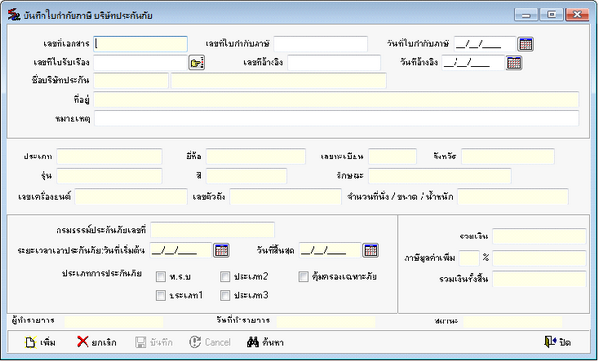Close the window with red X
The image size is (599, 362).
[577, 15]
